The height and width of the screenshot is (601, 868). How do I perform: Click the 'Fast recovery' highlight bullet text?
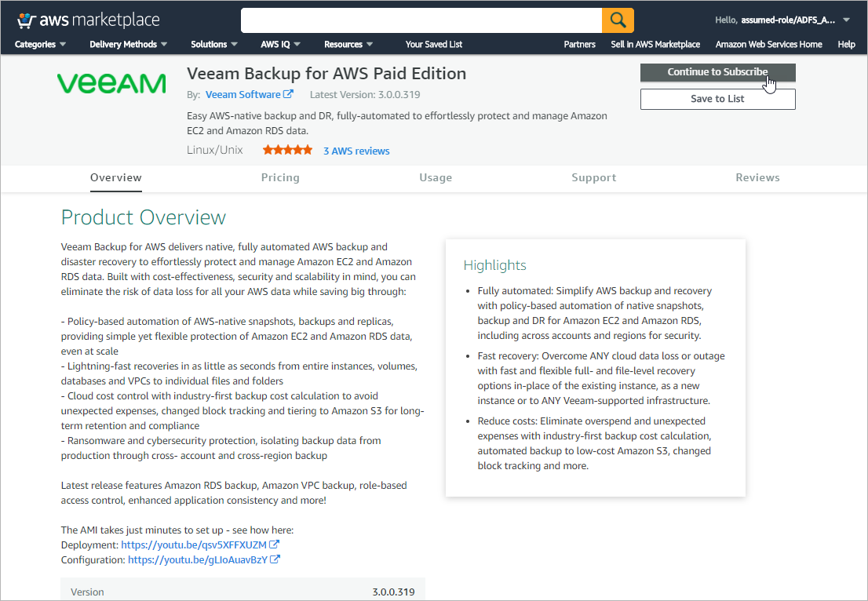602,378
